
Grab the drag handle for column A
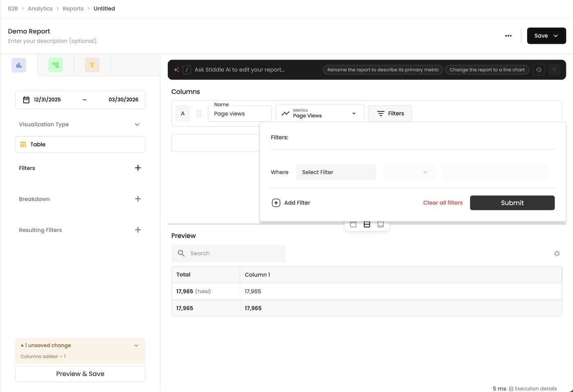(x=199, y=114)
